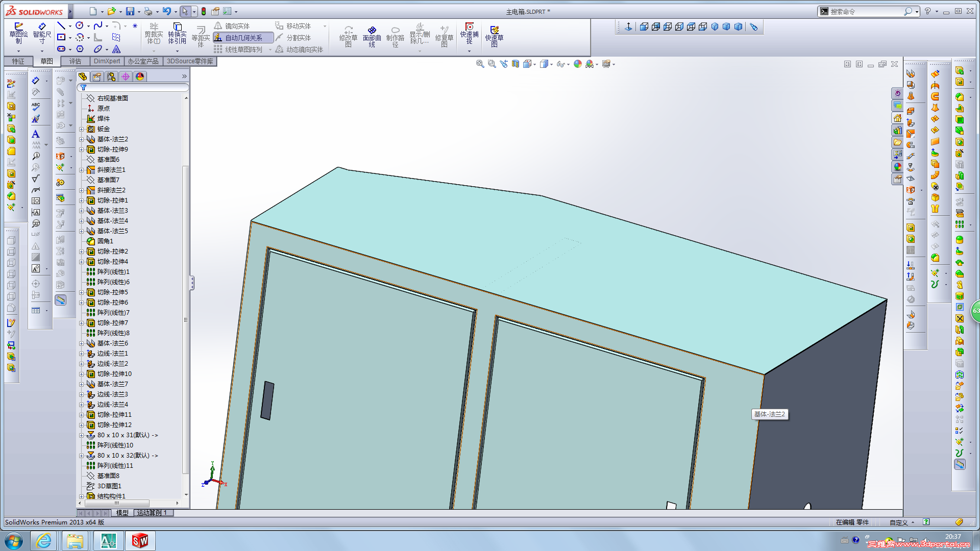Open the DimXpert ribbon tab
Screen dimensions: 980x551
[107, 61]
